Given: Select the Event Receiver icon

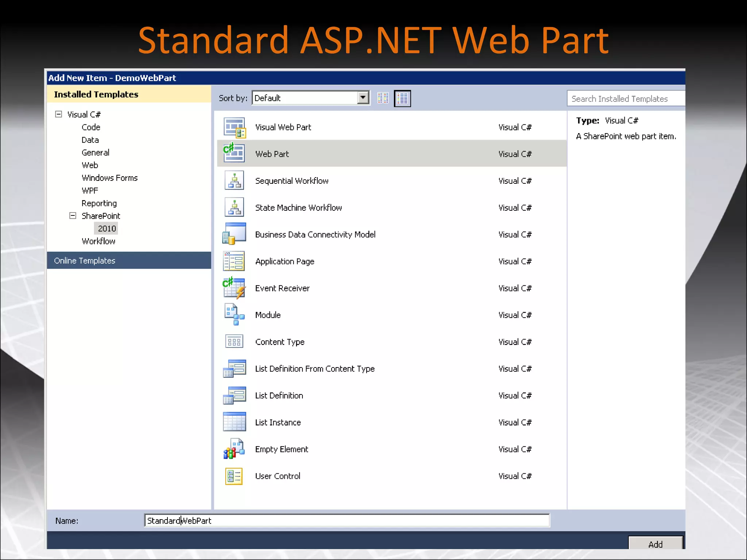Looking at the screenshot, I should click(x=234, y=288).
